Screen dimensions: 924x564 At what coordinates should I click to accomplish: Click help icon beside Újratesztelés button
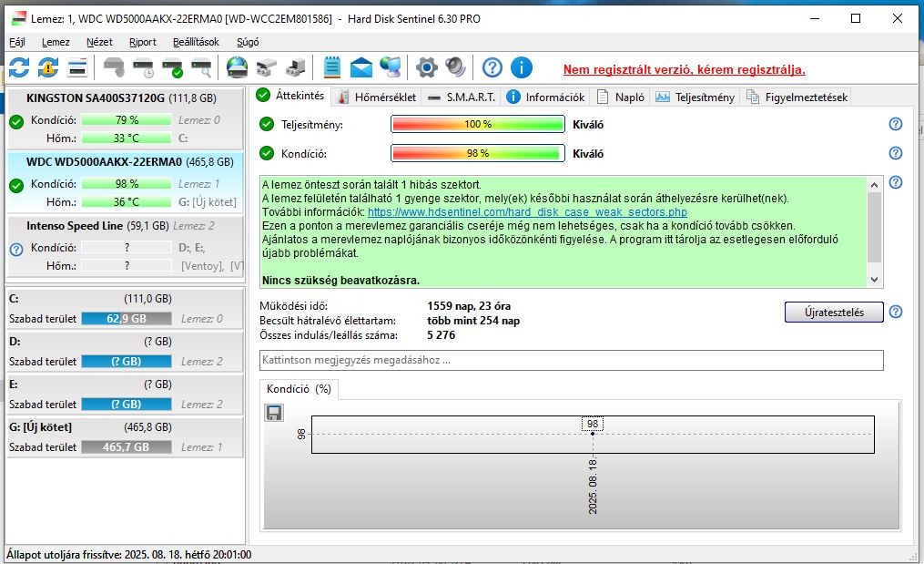[x=896, y=312]
